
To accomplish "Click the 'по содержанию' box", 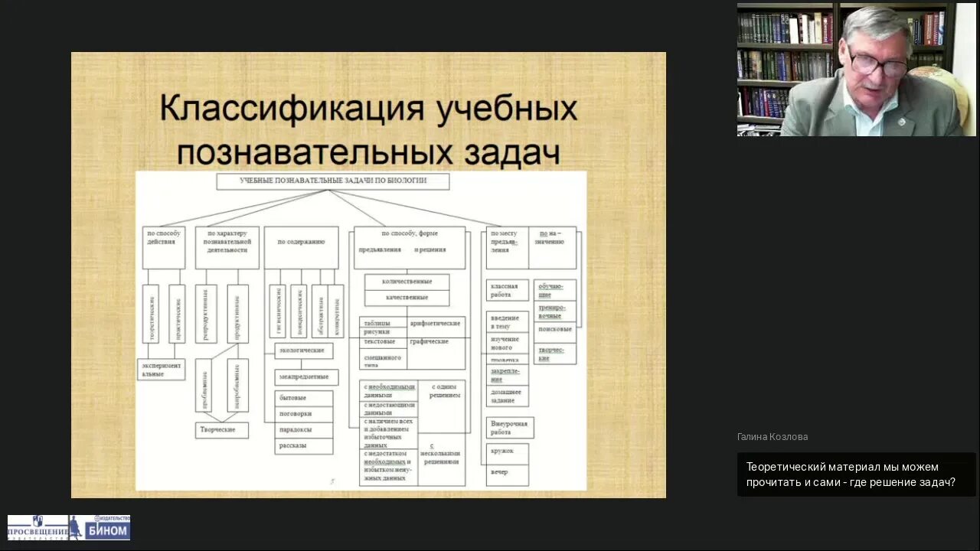I will tap(301, 247).
